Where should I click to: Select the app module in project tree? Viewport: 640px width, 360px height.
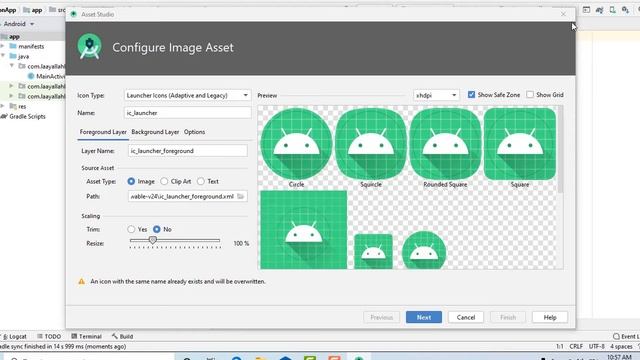pos(14,36)
